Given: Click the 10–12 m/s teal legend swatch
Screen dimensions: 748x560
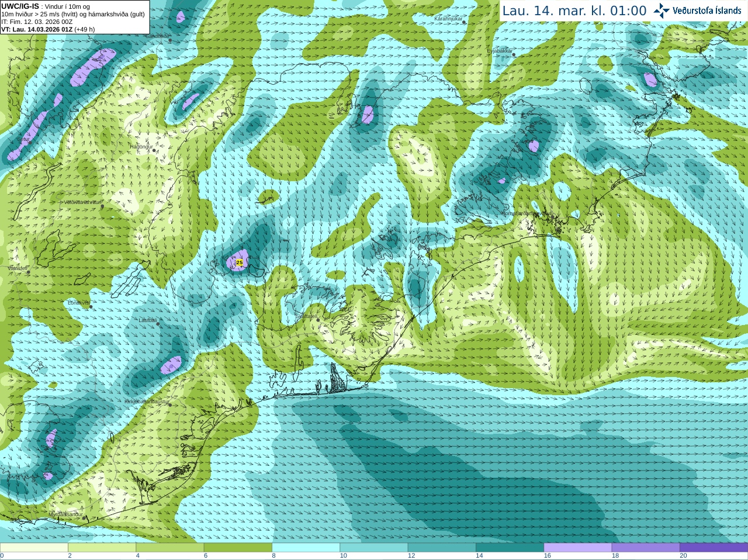Looking at the screenshot, I should coord(374,547).
